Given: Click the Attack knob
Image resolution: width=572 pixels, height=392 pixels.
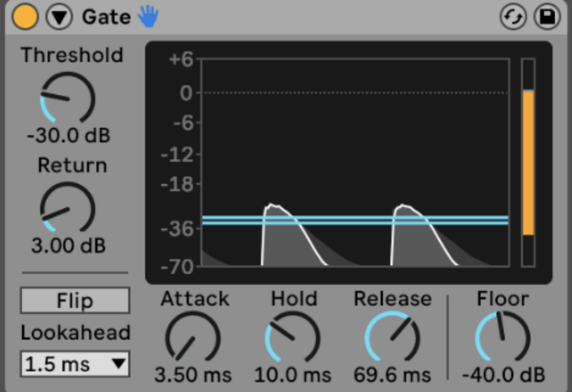Looking at the screenshot, I should 192,338.
